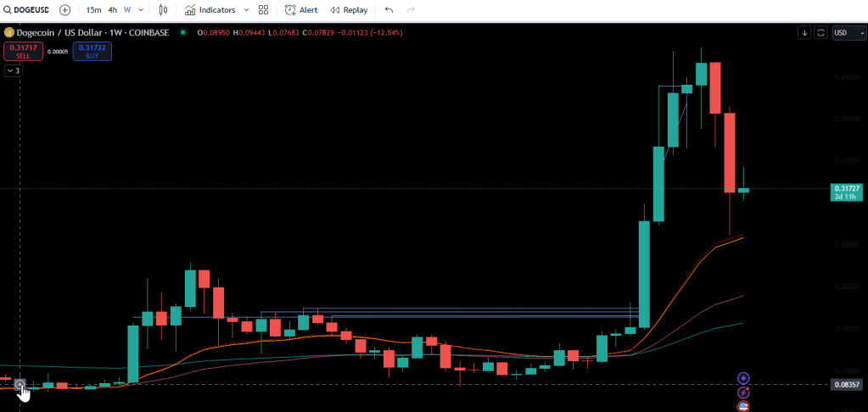Expand the timeframe interval dropdown
The width and height of the screenshot is (868, 412).
point(141,10)
